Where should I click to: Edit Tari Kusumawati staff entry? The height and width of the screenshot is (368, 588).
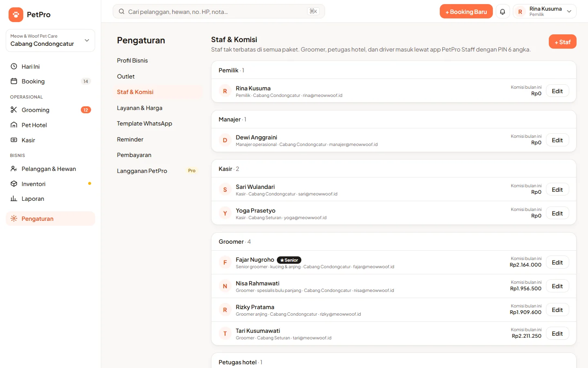click(557, 334)
